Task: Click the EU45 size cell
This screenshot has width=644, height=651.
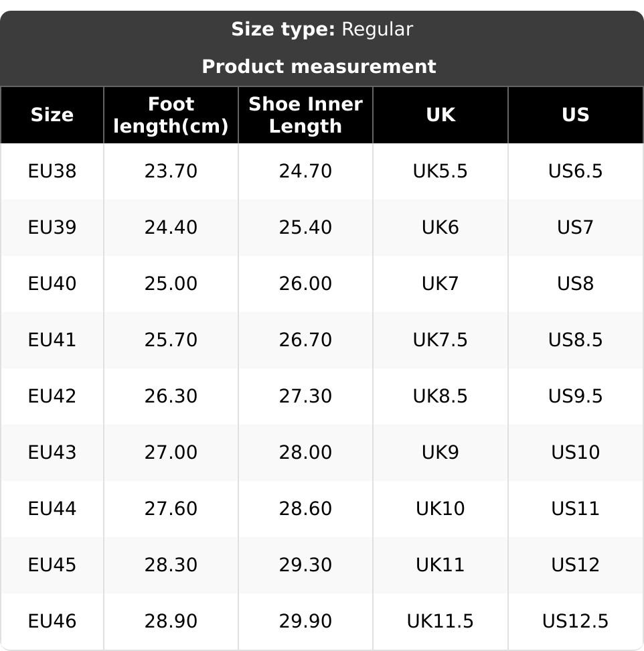Action: [x=52, y=565]
